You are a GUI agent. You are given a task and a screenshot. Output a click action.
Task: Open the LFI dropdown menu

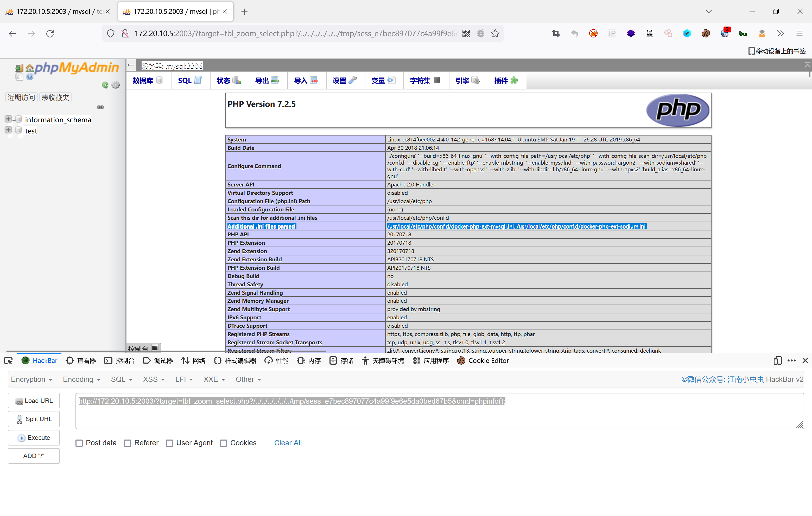184,379
